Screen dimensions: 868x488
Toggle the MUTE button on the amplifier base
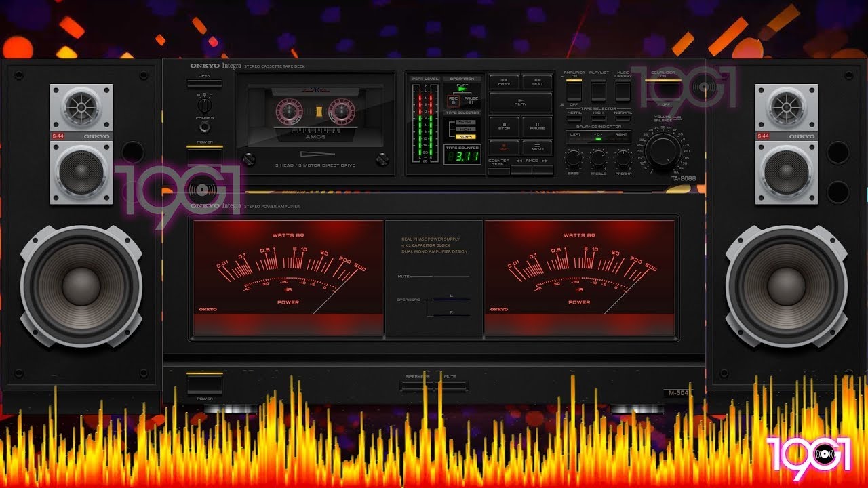tap(452, 386)
